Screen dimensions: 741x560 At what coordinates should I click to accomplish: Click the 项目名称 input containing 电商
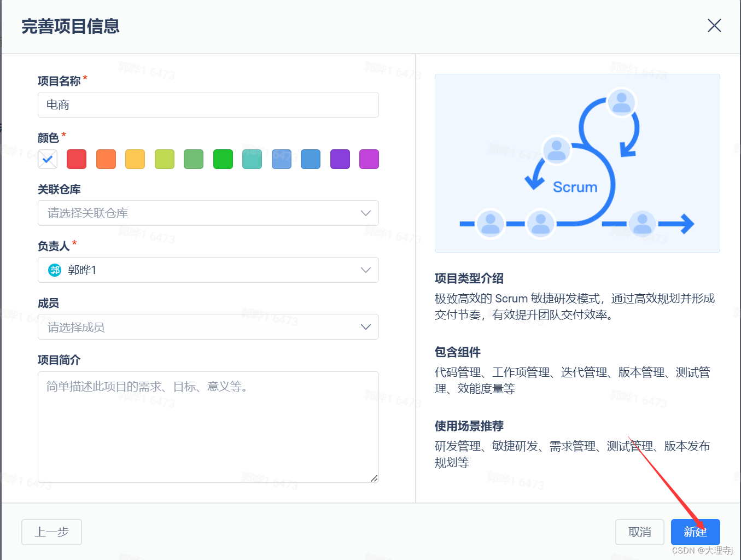(x=208, y=104)
